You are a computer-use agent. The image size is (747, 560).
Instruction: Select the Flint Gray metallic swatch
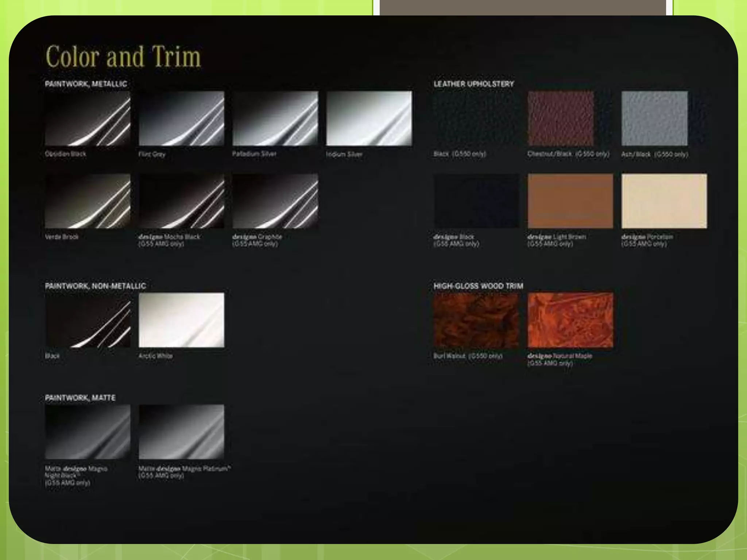point(181,118)
